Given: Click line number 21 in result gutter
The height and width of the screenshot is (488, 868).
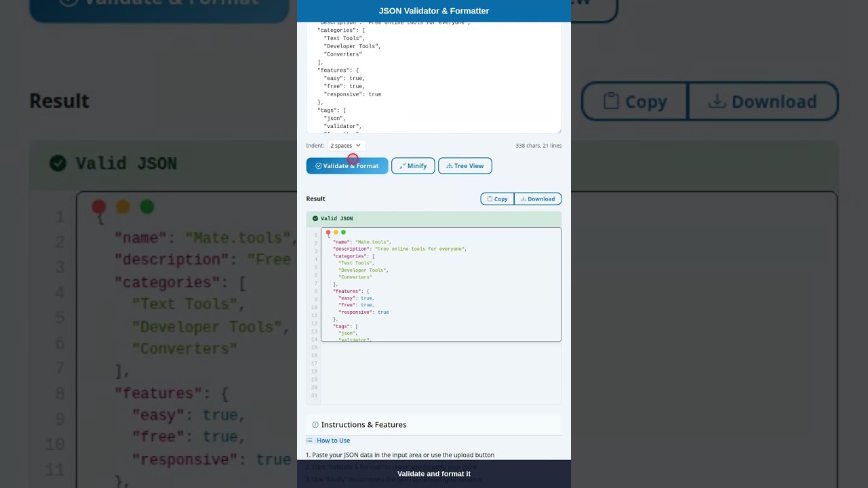Looking at the screenshot, I should tap(314, 396).
